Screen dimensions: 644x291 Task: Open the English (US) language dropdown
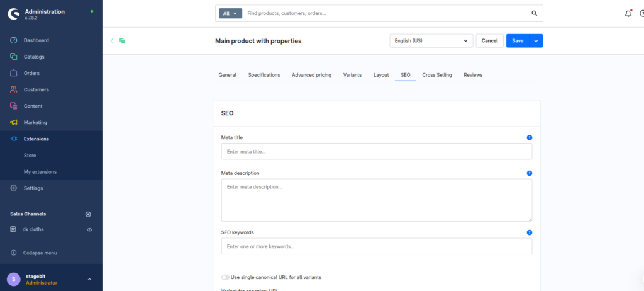tap(431, 41)
